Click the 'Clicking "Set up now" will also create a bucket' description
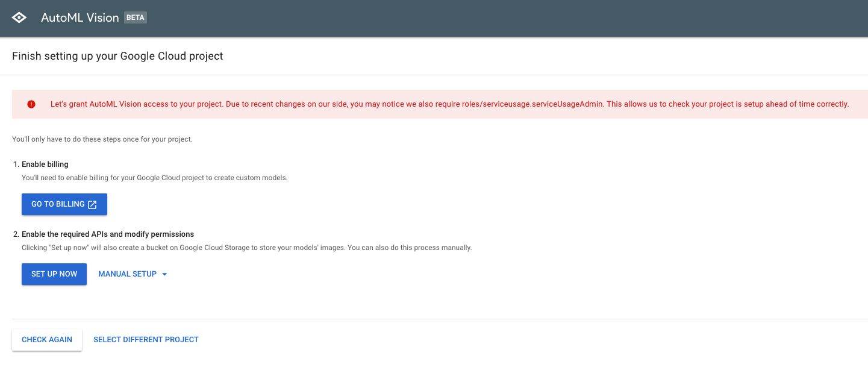 tap(247, 248)
